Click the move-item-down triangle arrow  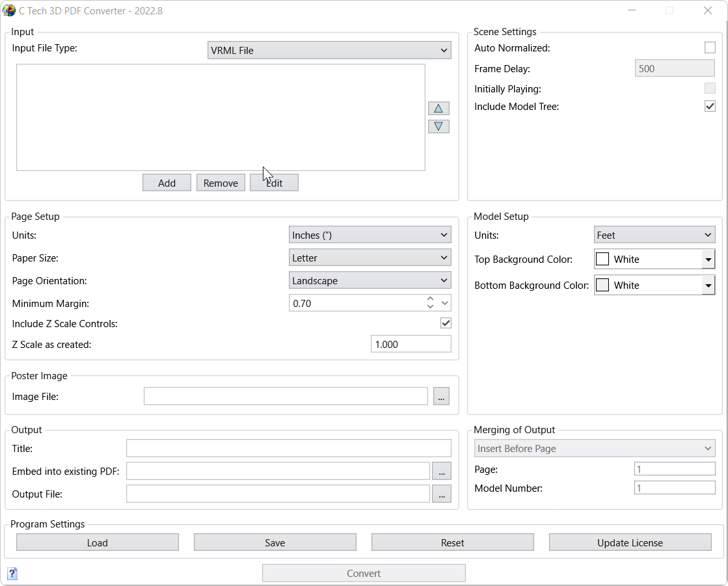pyautogui.click(x=438, y=126)
